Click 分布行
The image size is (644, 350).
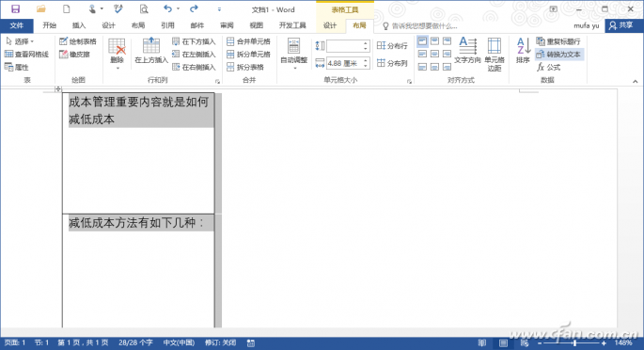392,46
